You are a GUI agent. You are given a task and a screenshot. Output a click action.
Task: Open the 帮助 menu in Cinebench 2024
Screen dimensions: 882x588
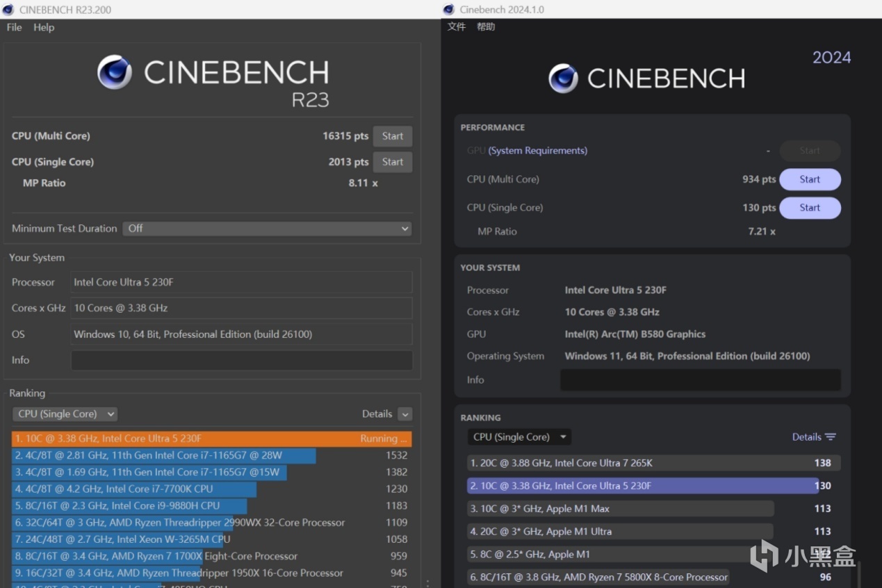click(486, 27)
